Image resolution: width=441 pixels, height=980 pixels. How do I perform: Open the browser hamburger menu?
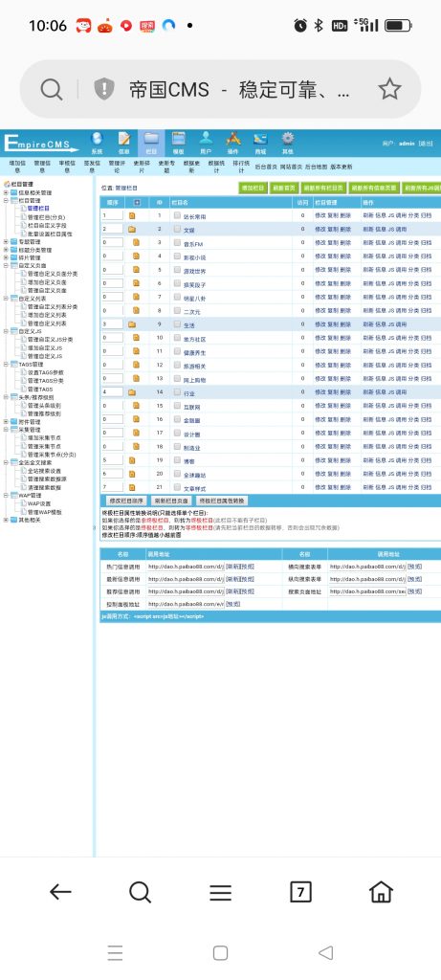coord(220,893)
